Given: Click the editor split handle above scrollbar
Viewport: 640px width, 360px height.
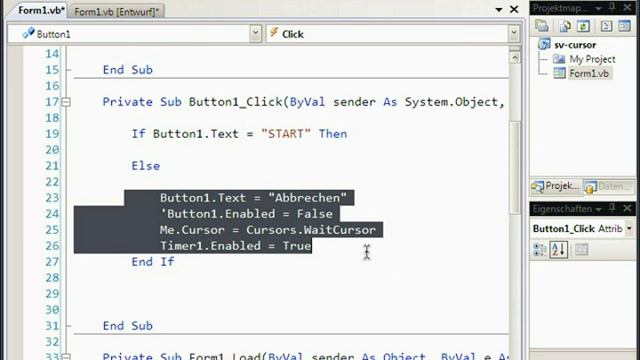Looking at the screenshot, I should tap(515, 49).
